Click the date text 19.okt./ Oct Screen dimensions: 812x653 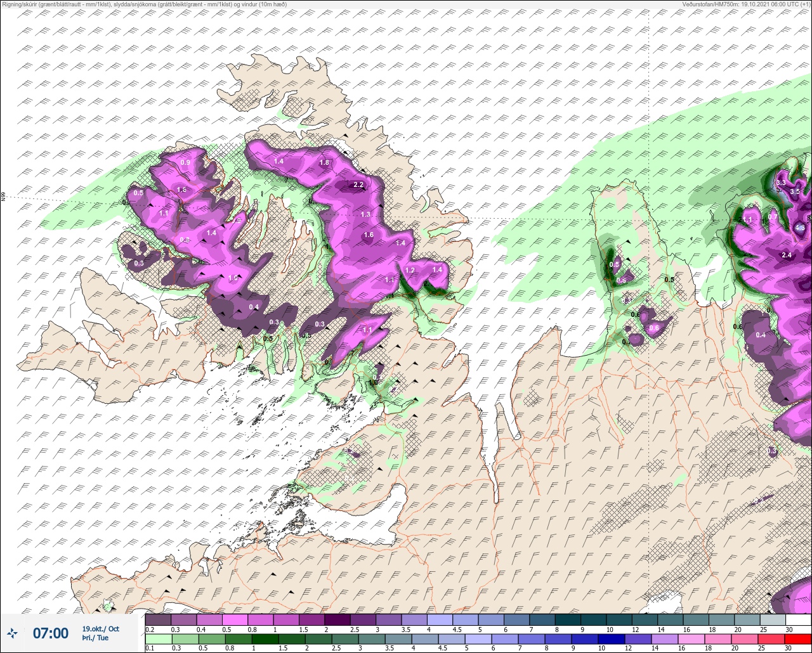point(100,629)
